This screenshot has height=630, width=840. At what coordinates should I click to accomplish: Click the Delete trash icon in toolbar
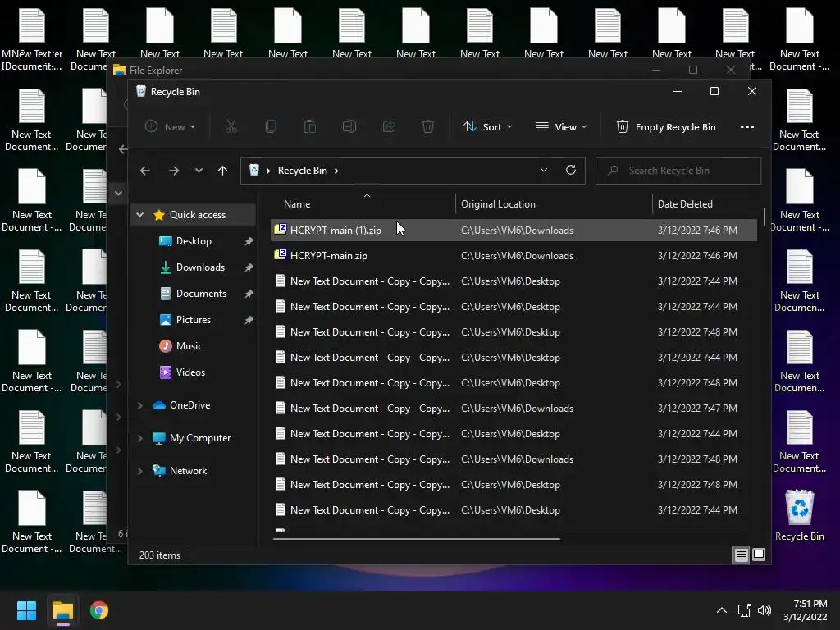point(428,127)
